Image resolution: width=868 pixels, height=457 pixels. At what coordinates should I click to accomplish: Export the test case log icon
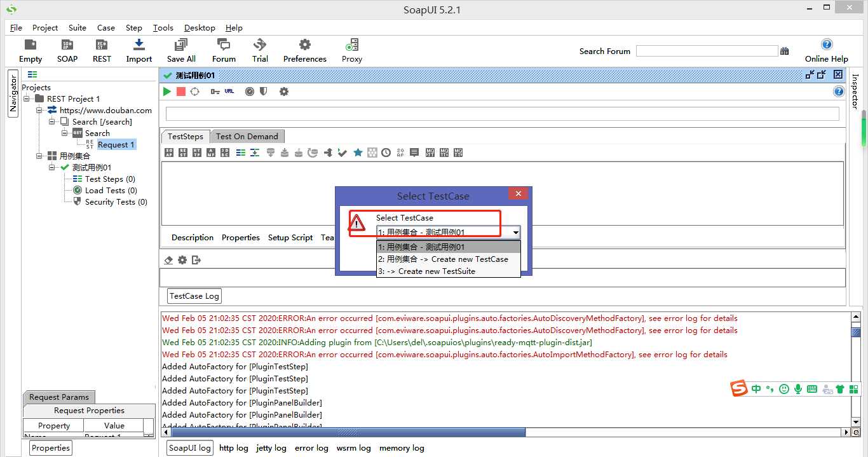click(196, 260)
